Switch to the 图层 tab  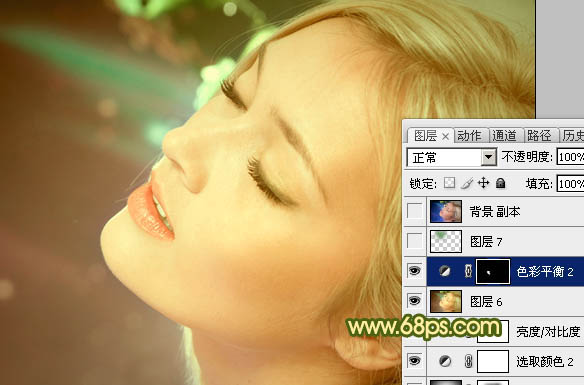pos(425,136)
